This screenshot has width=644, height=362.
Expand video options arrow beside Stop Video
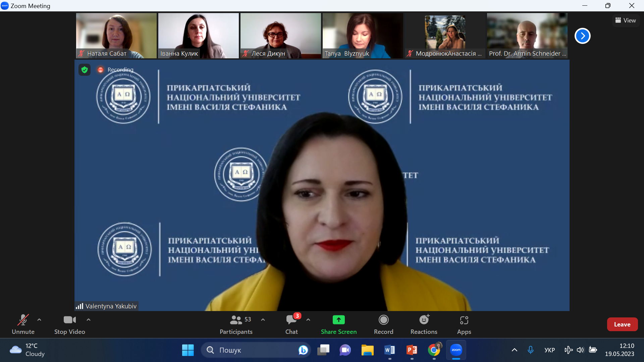tap(89, 320)
